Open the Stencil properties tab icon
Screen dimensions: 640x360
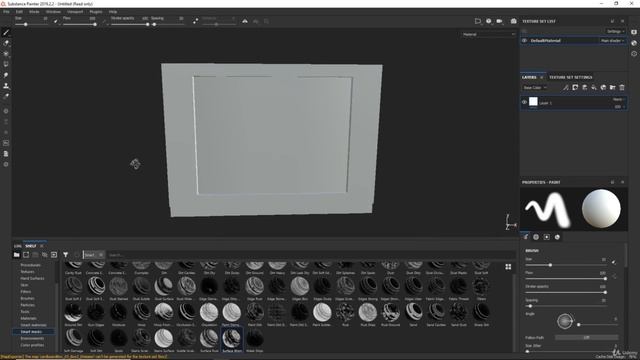point(547,237)
